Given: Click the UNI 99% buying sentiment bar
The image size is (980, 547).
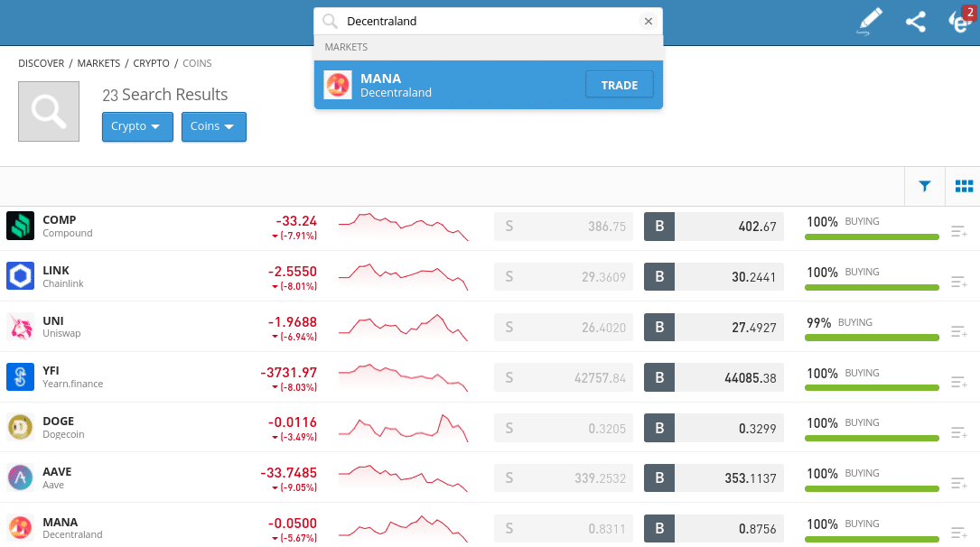Looking at the screenshot, I should 872,338.
